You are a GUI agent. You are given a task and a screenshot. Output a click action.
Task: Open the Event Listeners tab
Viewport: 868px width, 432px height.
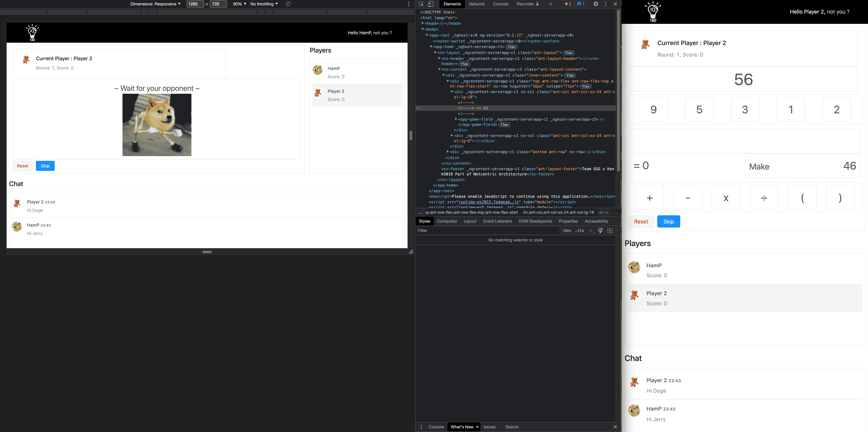point(497,221)
